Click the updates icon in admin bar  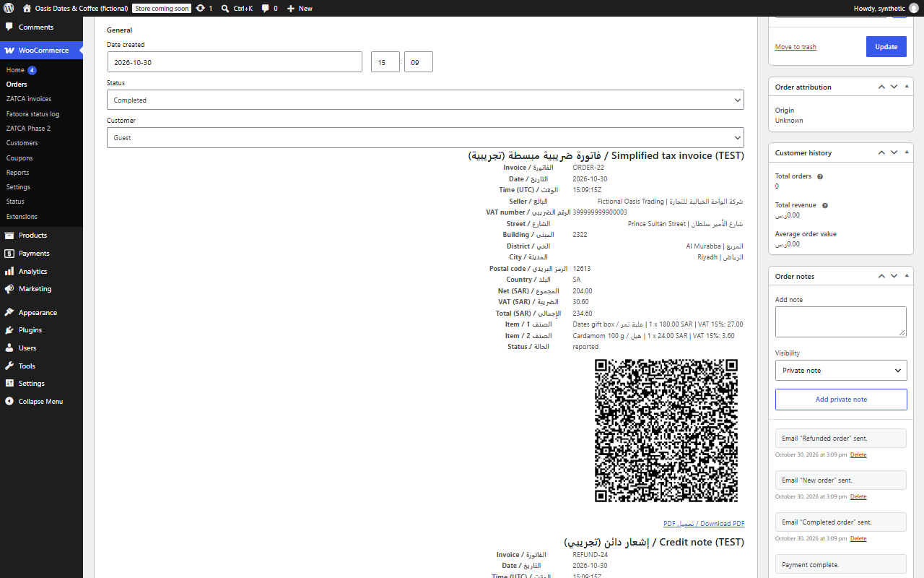coord(200,8)
